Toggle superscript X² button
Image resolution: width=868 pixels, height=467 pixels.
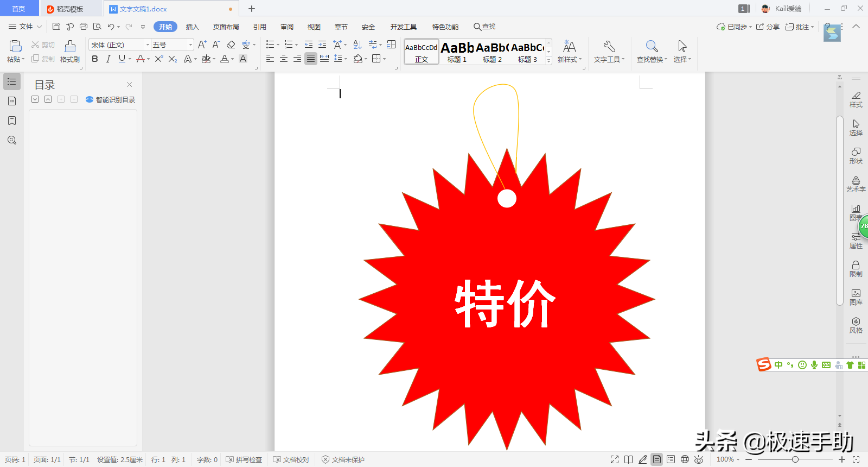(159, 59)
